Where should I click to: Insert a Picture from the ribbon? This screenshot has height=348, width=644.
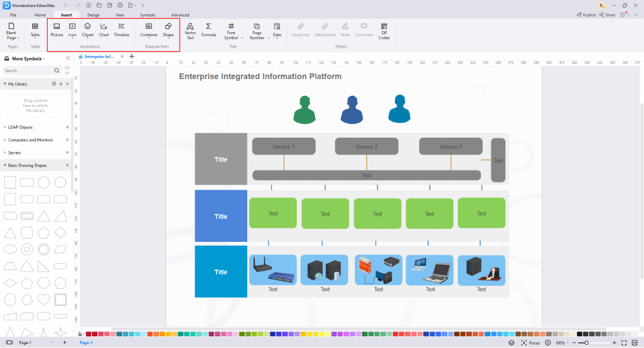[57, 30]
